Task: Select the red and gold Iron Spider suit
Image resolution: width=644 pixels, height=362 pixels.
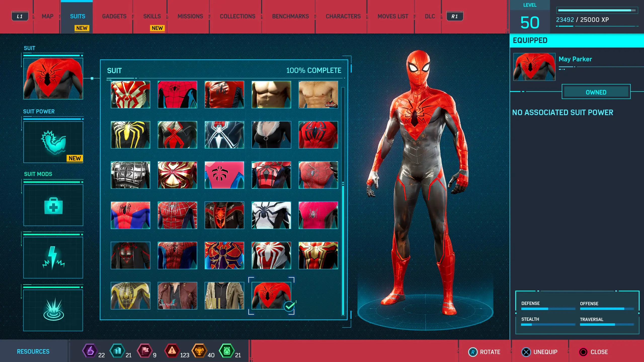Action: 177,175
